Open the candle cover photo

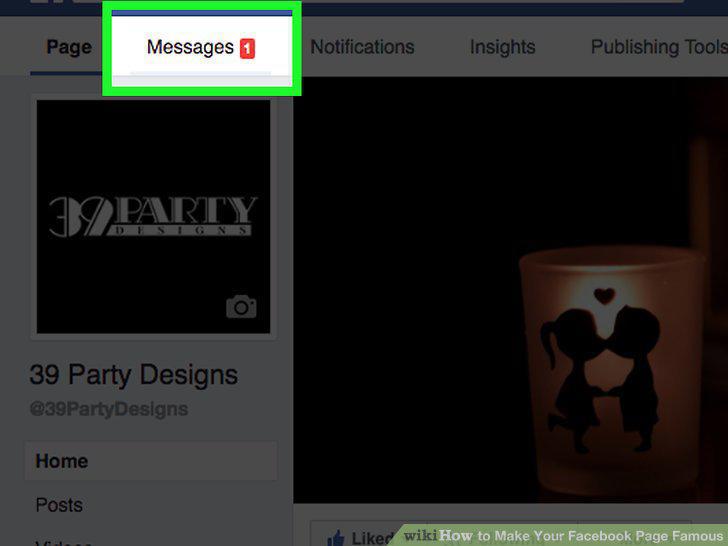click(511, 290)
